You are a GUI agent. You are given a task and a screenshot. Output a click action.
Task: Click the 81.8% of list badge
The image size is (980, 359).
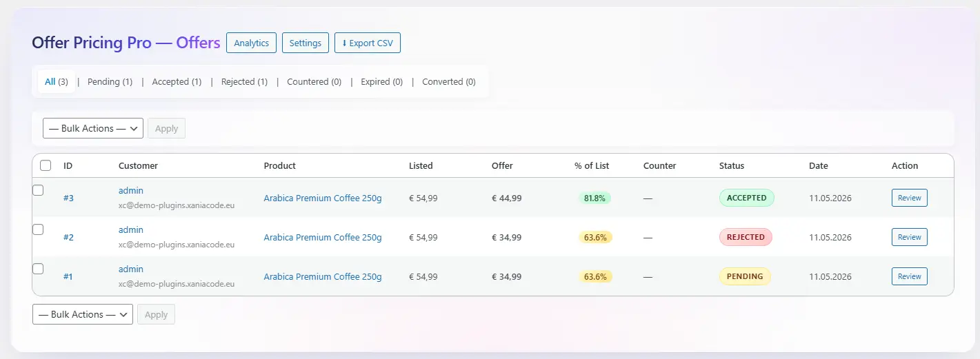(x=594, y=198)
